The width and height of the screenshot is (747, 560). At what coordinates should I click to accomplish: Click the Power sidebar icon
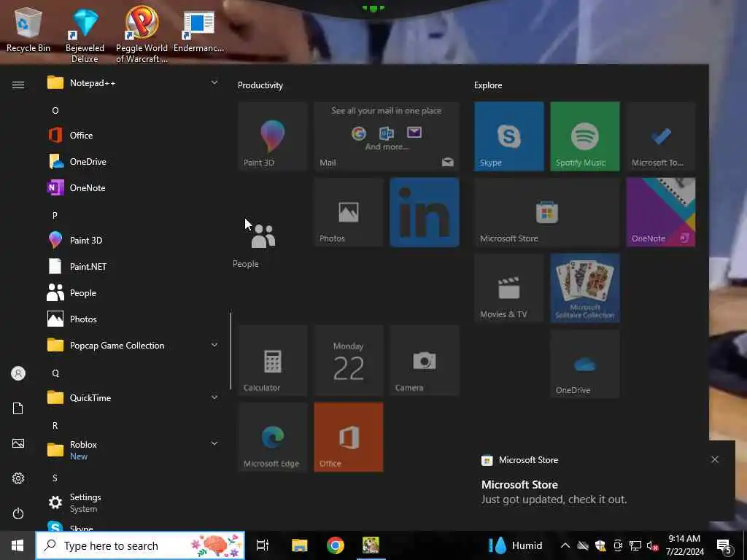click(18, 514)
